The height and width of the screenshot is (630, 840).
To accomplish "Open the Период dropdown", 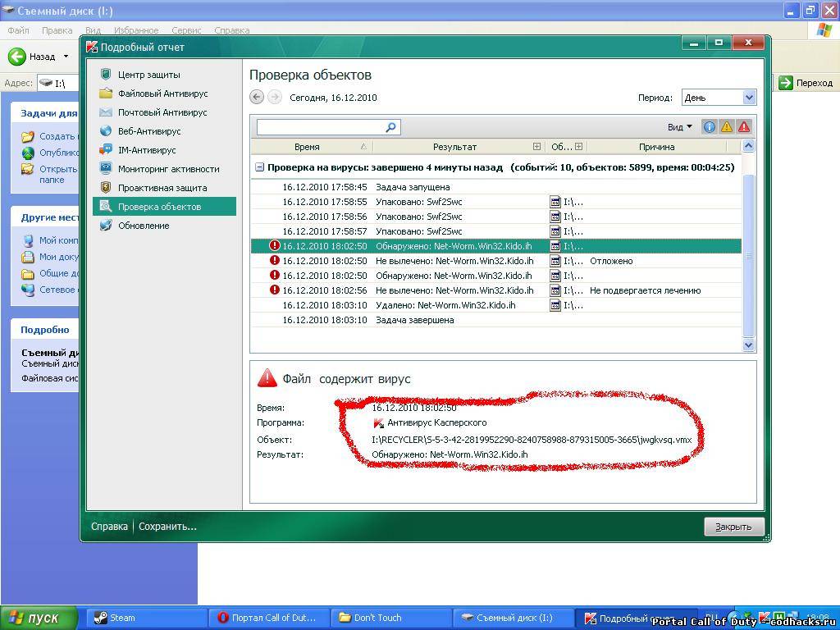I will [719, 98].
